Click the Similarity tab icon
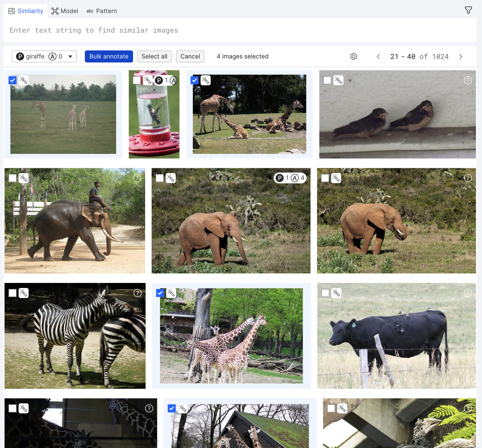 tap(11, 11)
